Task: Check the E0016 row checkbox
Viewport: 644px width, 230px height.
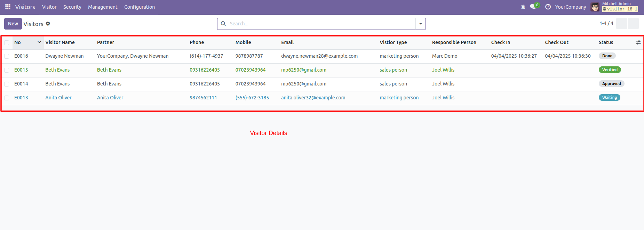Action: 7,56
